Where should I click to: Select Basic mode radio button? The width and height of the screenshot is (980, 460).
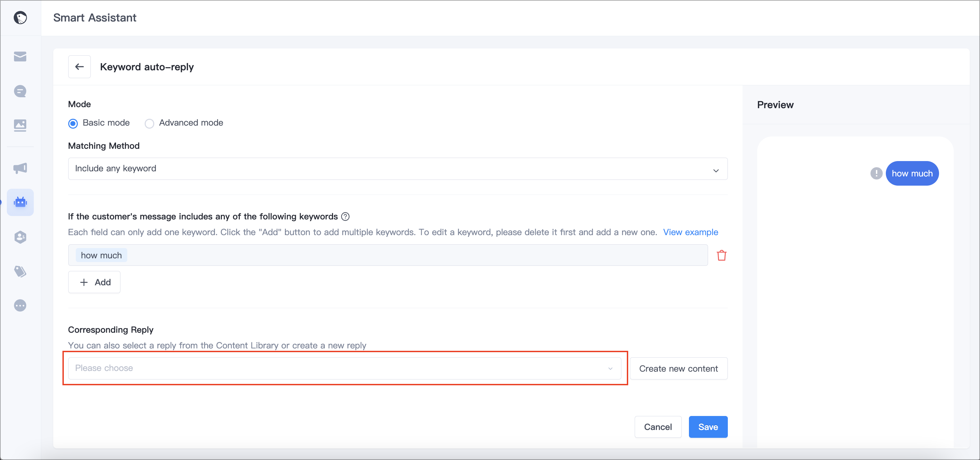point(73,123)
